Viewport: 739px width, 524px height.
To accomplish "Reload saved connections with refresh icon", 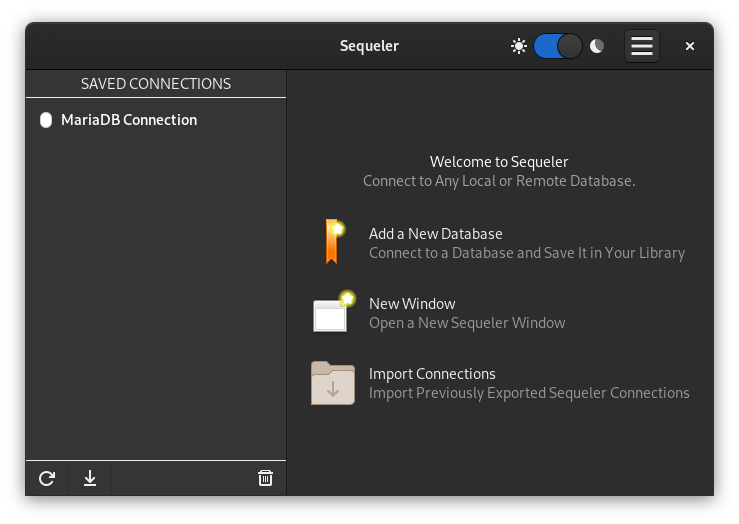I will 47,478.
